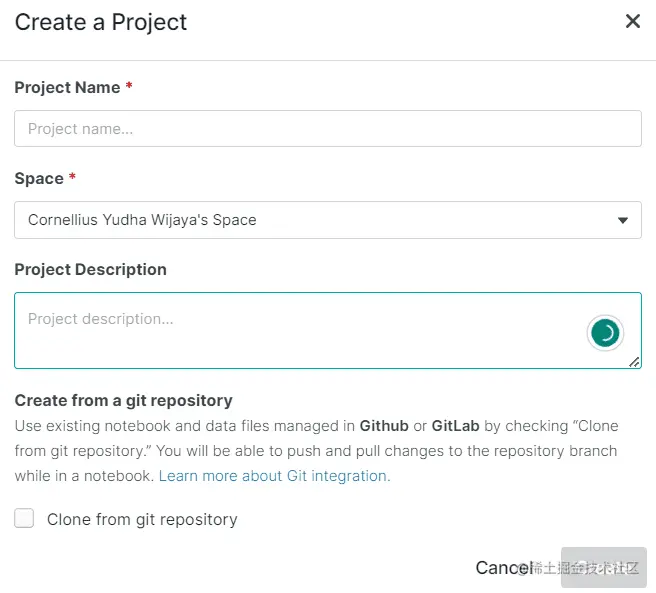Click the description box resize handle
This screenshot has width=656, height=593.
[634, 362]
